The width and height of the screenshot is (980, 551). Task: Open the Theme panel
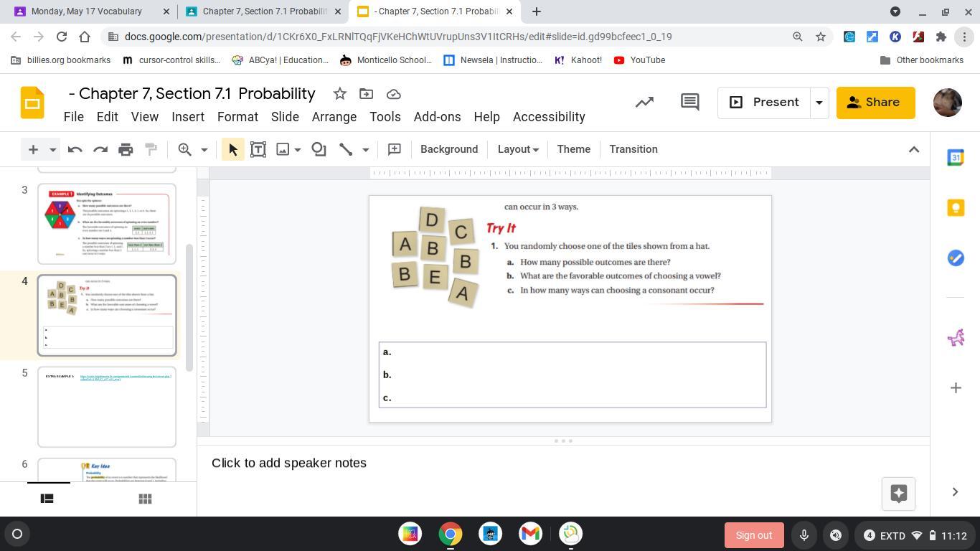[574, 149]
